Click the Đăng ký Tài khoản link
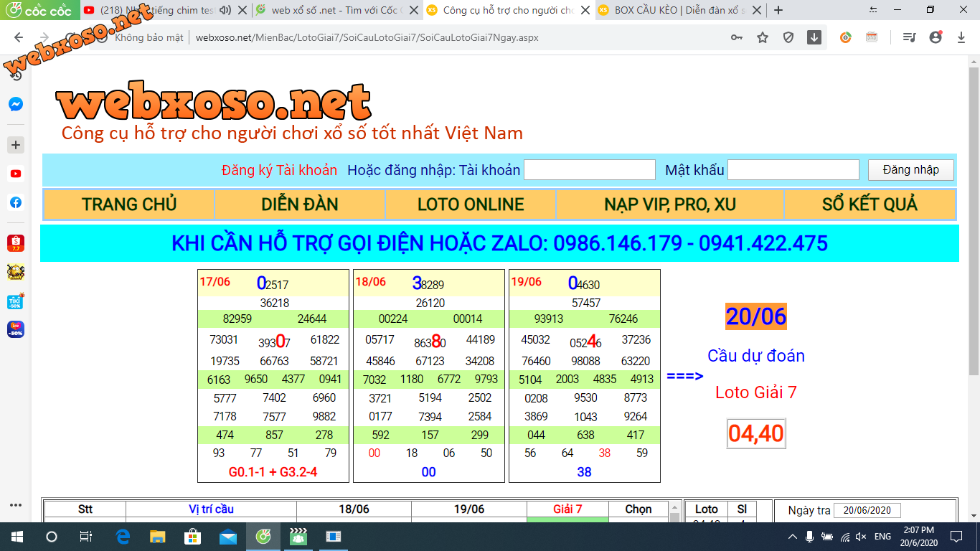This screenshot has width=980, height=551. pos(279,170)
